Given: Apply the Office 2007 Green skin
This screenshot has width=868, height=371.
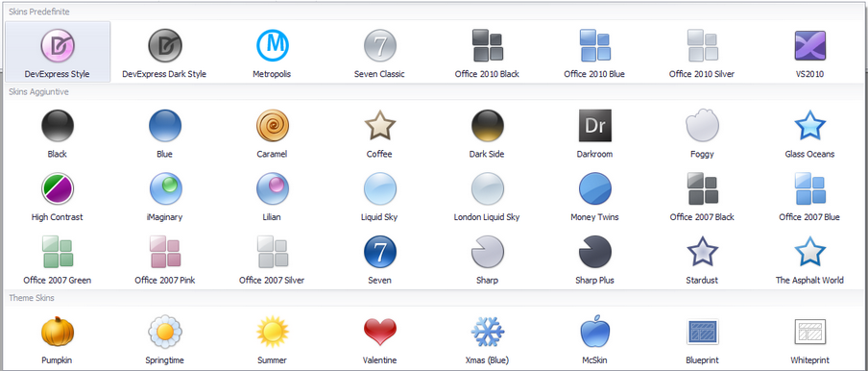Looking at the screenshot, I should click(x=58, y=260).
